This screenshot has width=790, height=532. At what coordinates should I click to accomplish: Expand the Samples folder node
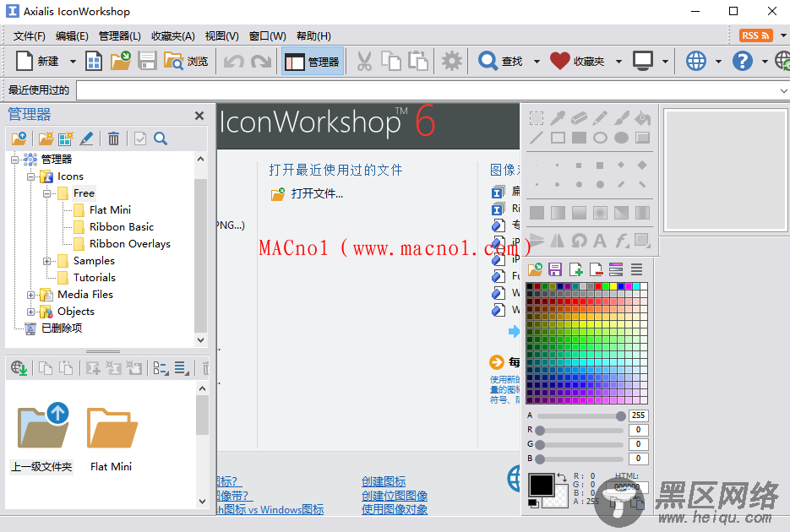46,261
